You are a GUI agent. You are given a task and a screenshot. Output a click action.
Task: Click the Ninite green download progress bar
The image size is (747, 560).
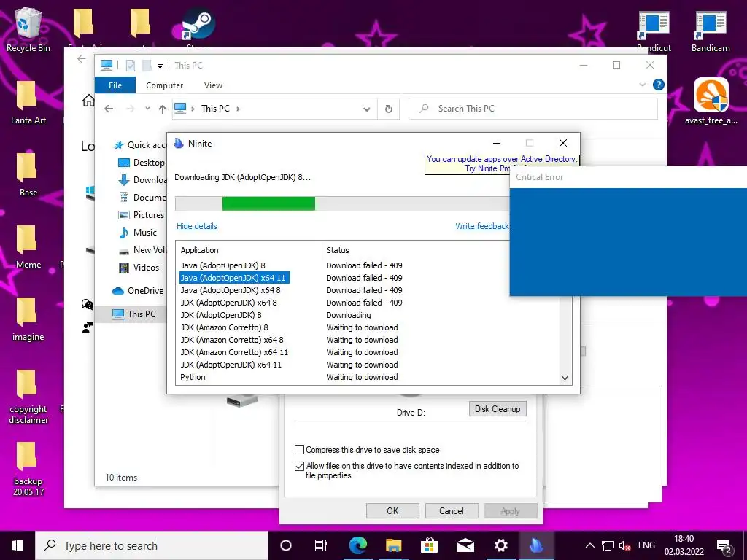click(268, 204)
